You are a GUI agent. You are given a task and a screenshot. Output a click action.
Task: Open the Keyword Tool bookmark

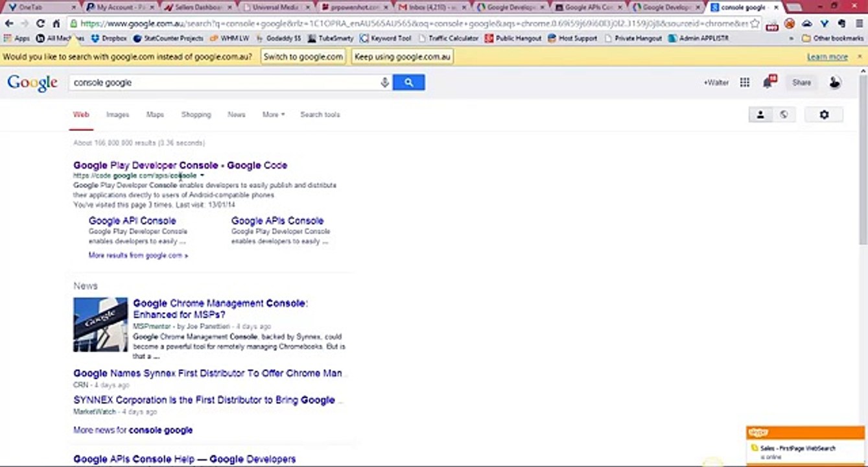point(386,38)
